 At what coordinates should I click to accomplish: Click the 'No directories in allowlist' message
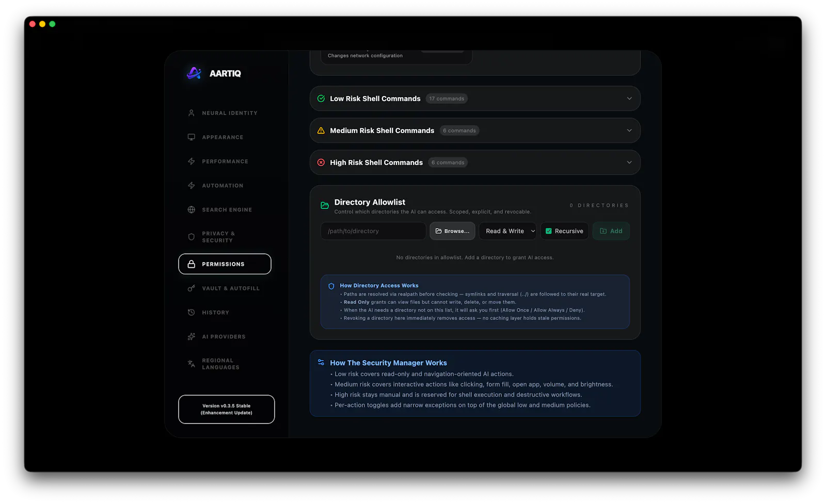pos(475,257)
